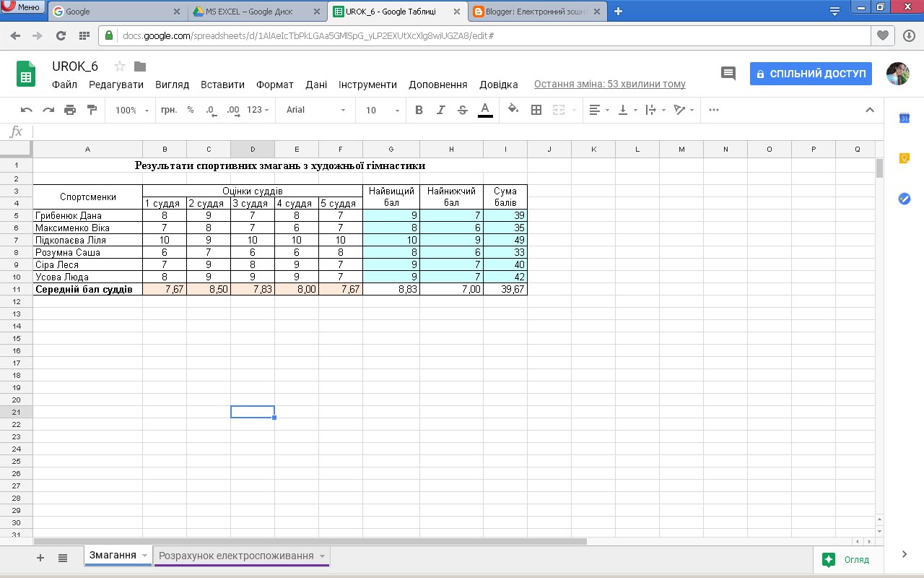
Task: Open last edit history via Остання зміна link
Action: (609, 84)
